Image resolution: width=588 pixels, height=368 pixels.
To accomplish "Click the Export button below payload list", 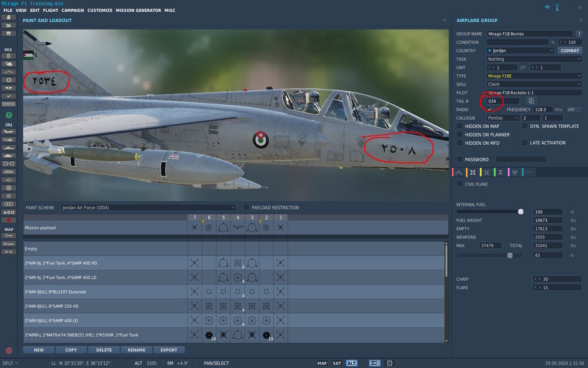I will 169,350.
